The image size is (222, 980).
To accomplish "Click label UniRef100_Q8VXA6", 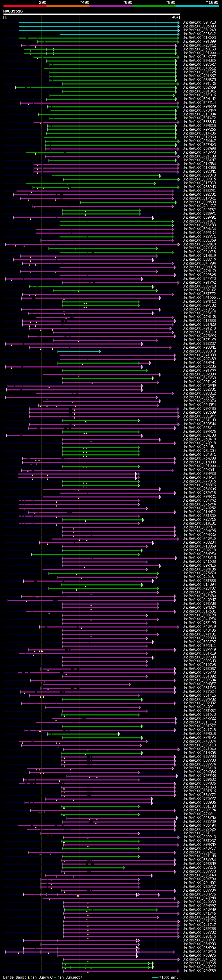I will click(x=199, y=489).
